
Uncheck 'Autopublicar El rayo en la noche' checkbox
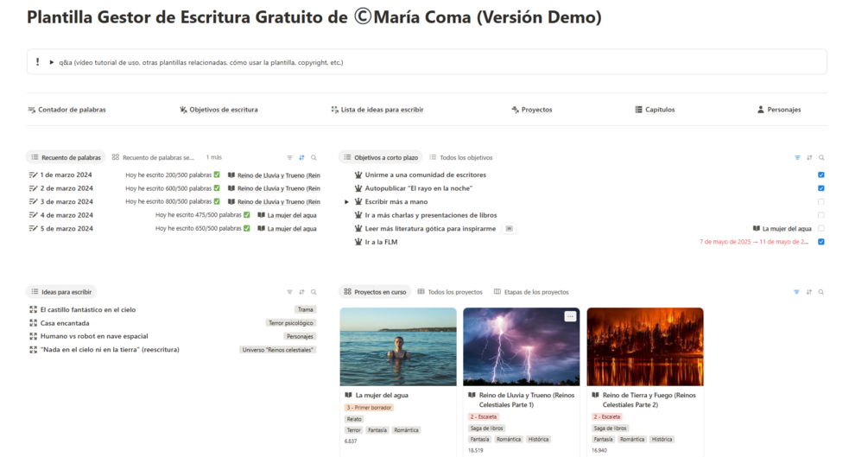tap(821, 188)
